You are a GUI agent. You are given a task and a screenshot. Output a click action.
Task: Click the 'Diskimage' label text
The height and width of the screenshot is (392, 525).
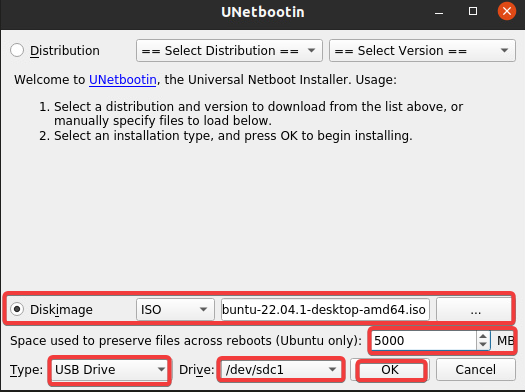[61, 309]
